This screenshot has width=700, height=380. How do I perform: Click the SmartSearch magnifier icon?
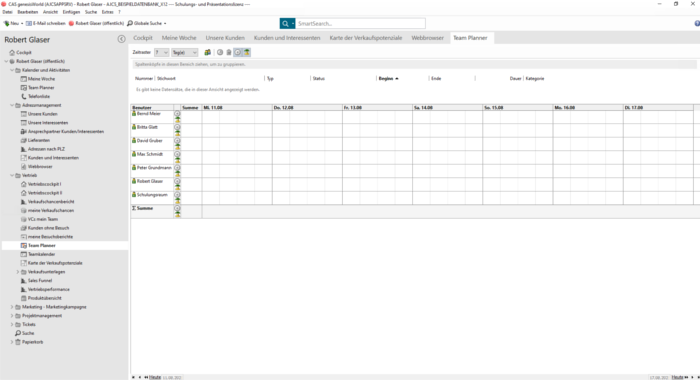pos(285,24)
